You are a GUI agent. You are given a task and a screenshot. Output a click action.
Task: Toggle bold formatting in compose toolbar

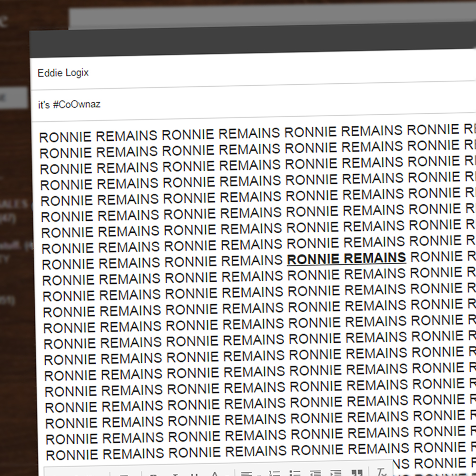154,474
